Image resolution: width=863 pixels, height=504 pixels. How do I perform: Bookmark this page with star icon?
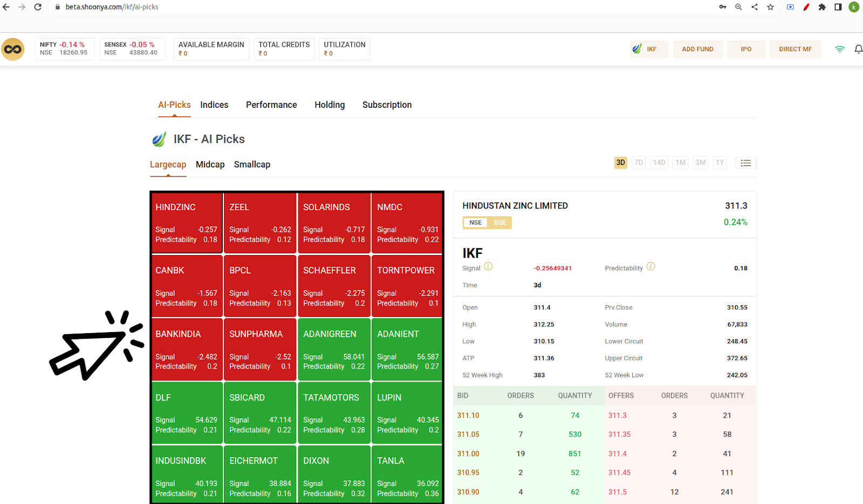pyautogui.click(x=771, y=7)
